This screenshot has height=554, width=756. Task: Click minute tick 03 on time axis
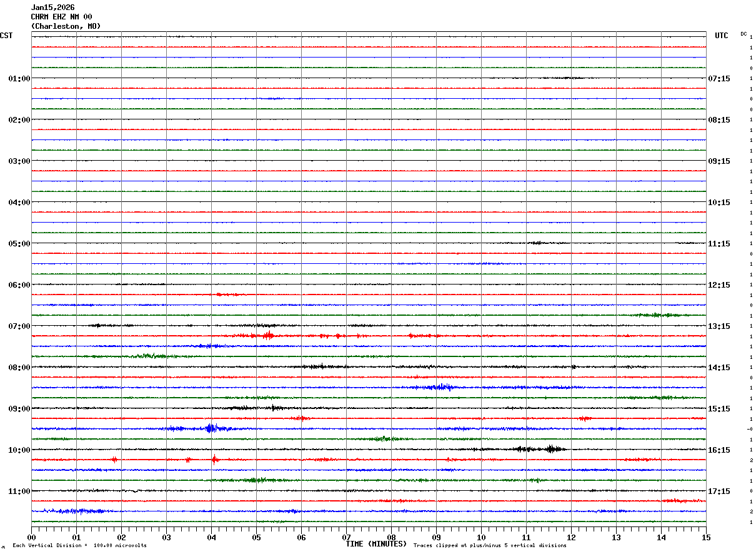166,537
